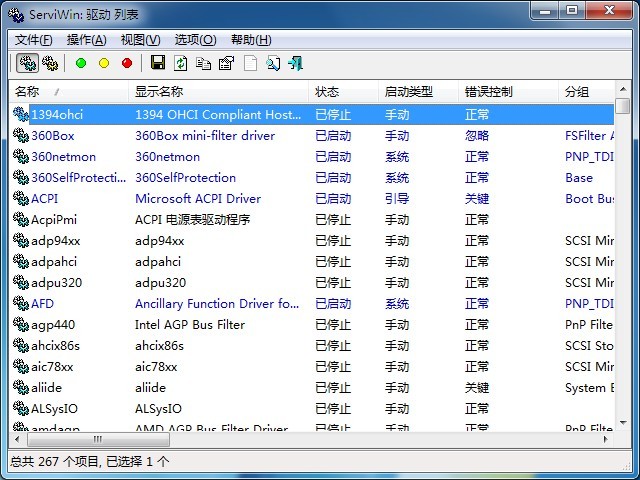Image resolution: width=640 pixels, height=480 pixels.
Task: Click the yellow restart driver button
Action: tap(104, 63)
